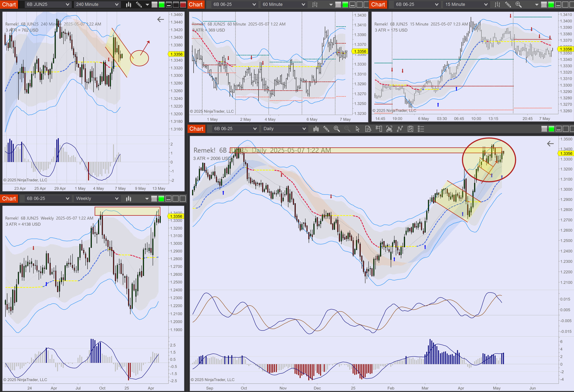Click bar style icon on 240 Minute chart
This screenshot has width=574, height=392.
[x=128, y=4]
